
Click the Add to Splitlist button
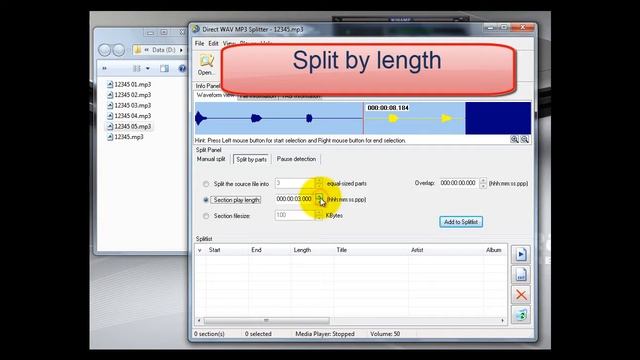(461, 222)
